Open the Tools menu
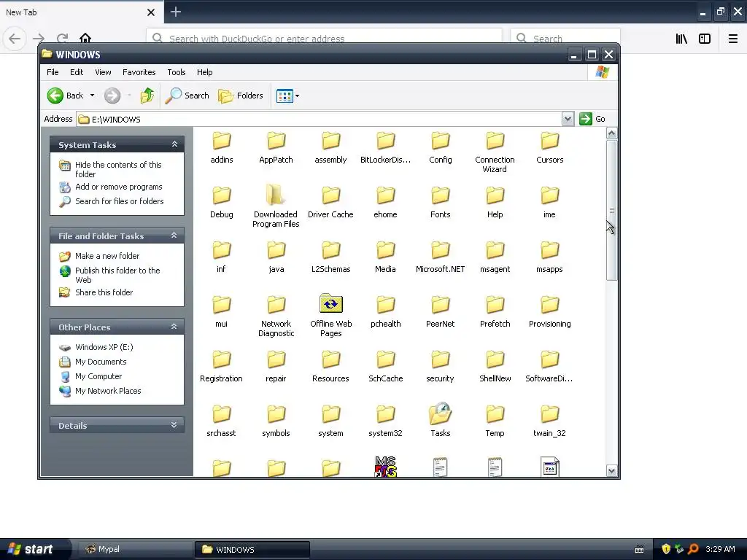The image size is (747, 560). click(177, 72)
